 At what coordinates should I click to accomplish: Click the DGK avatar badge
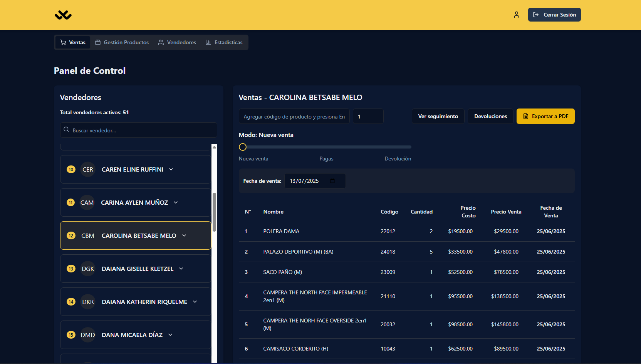click(88, 269)
